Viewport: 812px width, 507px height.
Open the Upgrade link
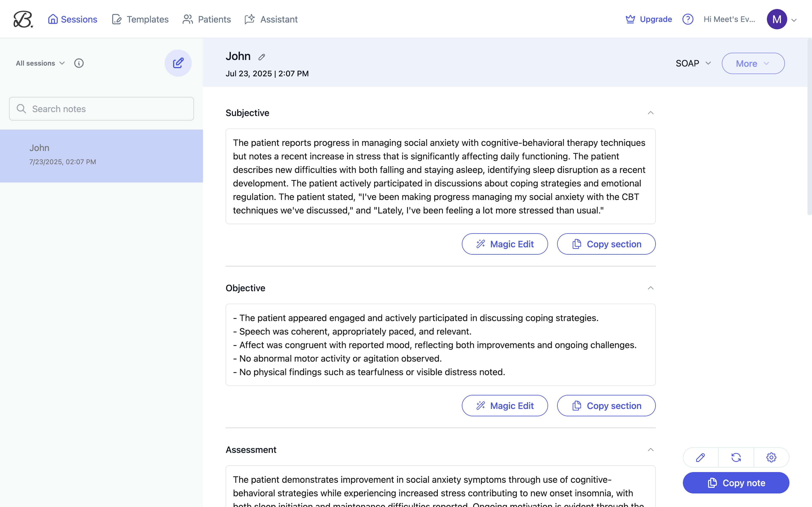[648, 19]
